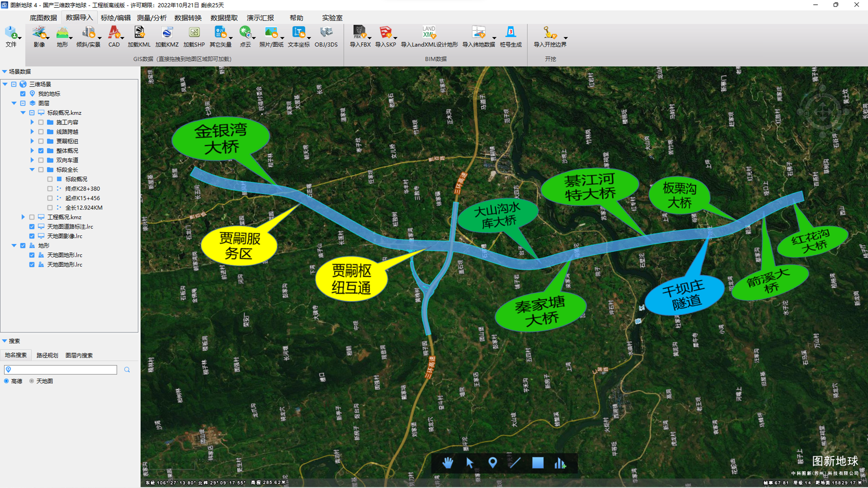Collapse the 标段全长 folder
Screen dimensions: 868x488
(32, 170)
